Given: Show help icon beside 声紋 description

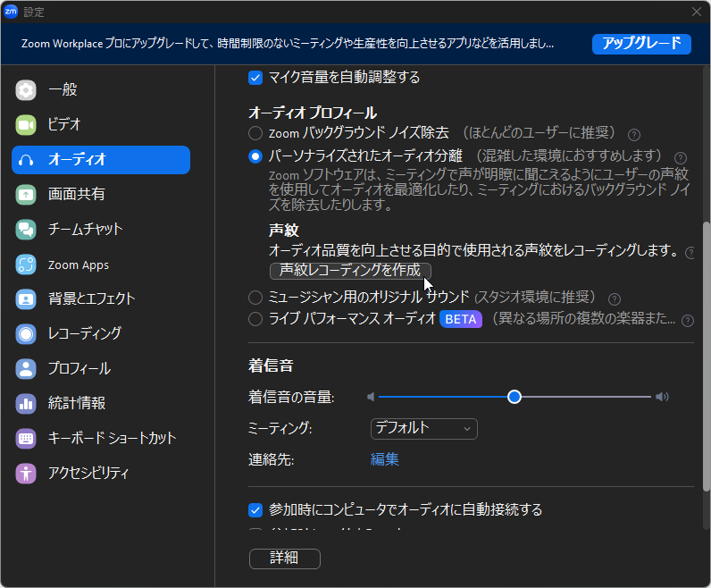Looking at the screenshot, I should 690,253.
